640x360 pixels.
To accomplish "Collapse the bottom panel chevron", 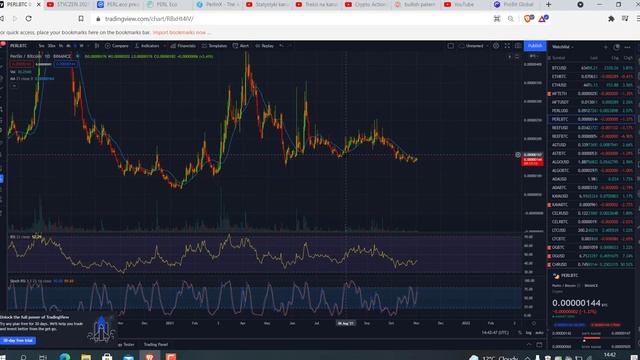I will point(529,344).
